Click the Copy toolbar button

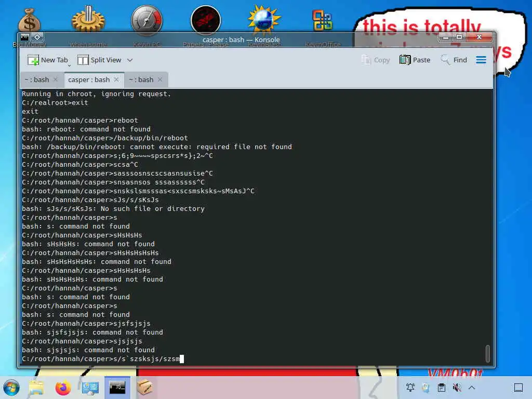376,60
